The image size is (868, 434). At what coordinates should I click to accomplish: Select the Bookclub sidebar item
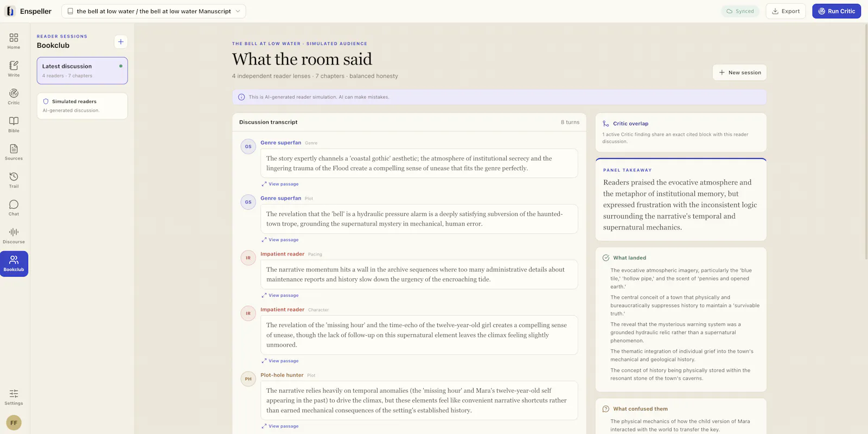(14, 264)
